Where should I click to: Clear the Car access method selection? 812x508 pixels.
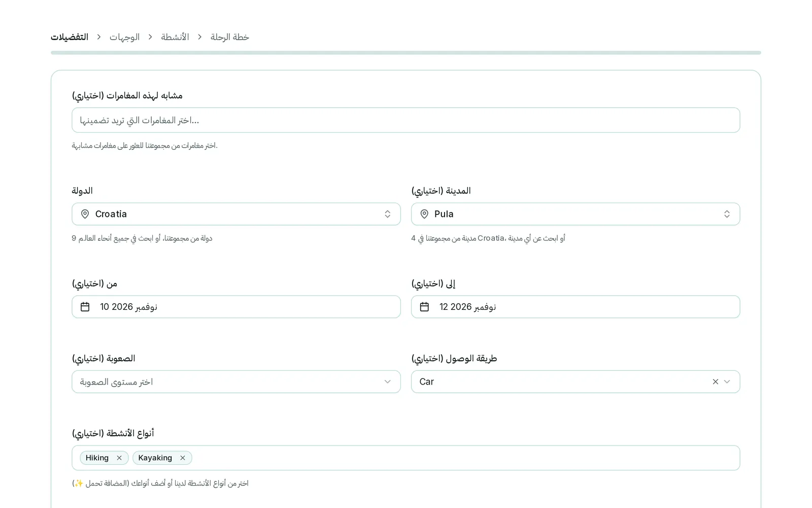pos(716,382)
